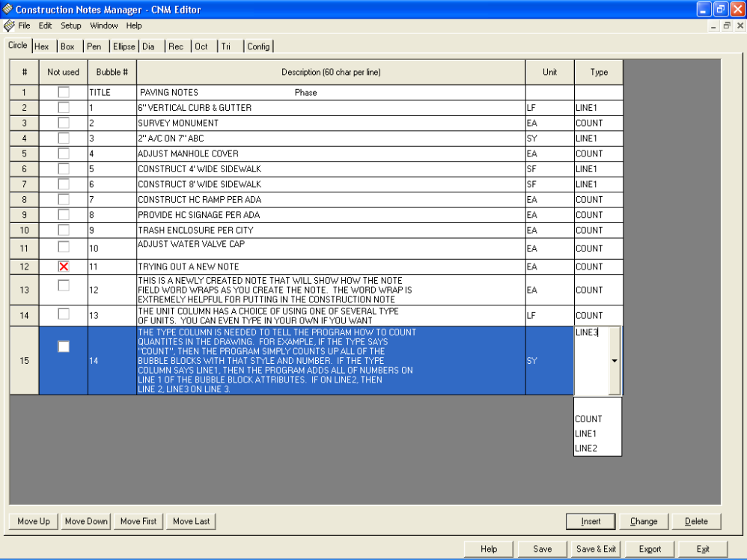Restore the inner document window

pyautogui.click(x=727, y=25)
